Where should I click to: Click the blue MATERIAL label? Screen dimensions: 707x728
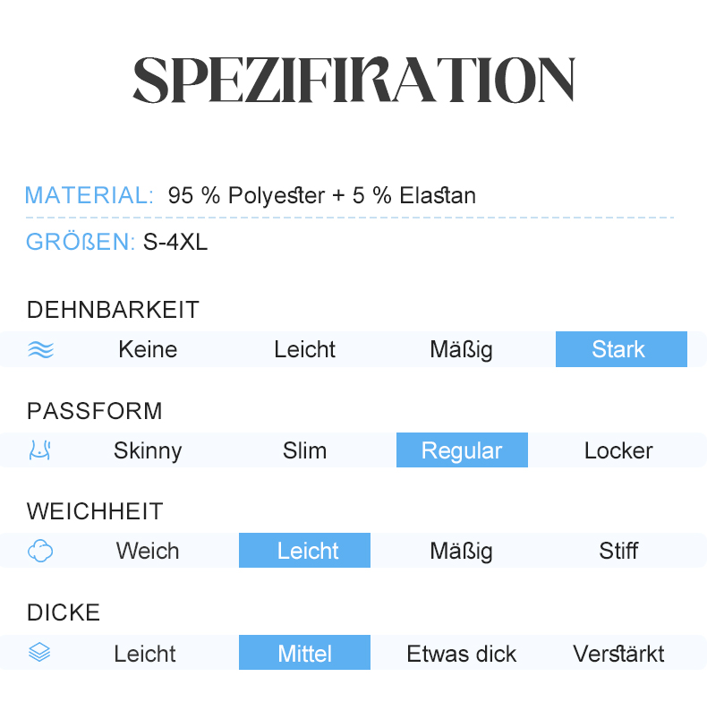coord(89,195)
